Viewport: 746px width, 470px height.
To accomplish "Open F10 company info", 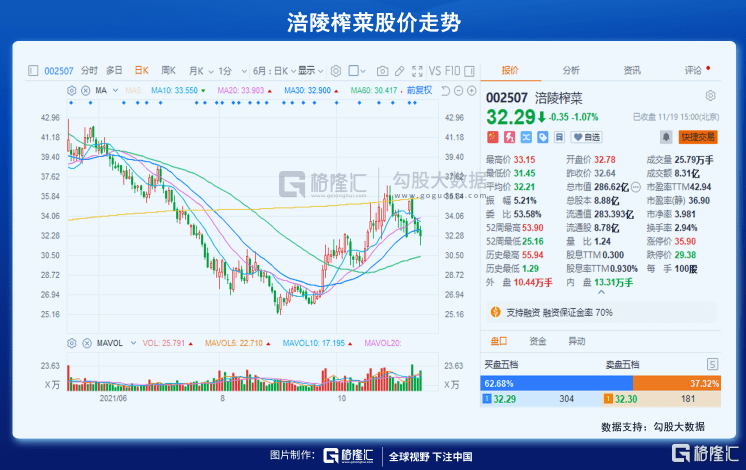I will pyautogui.click(x=452, y=71).
